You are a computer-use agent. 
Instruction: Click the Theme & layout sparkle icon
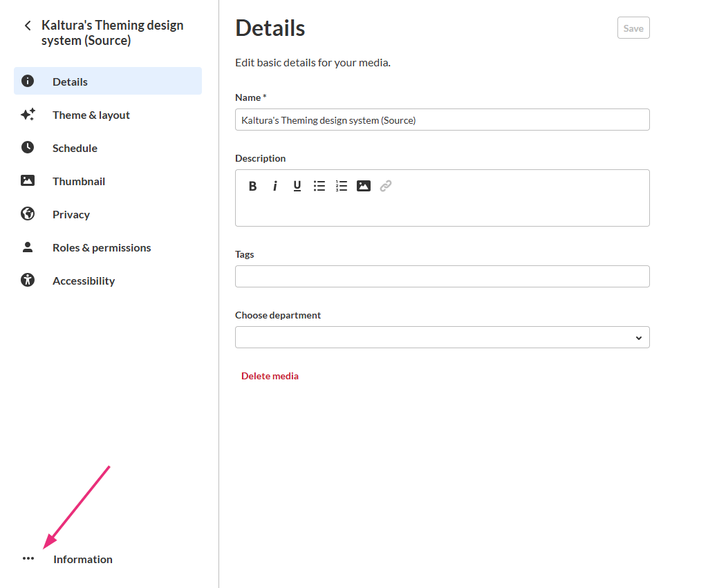click(x=28, y=114)
